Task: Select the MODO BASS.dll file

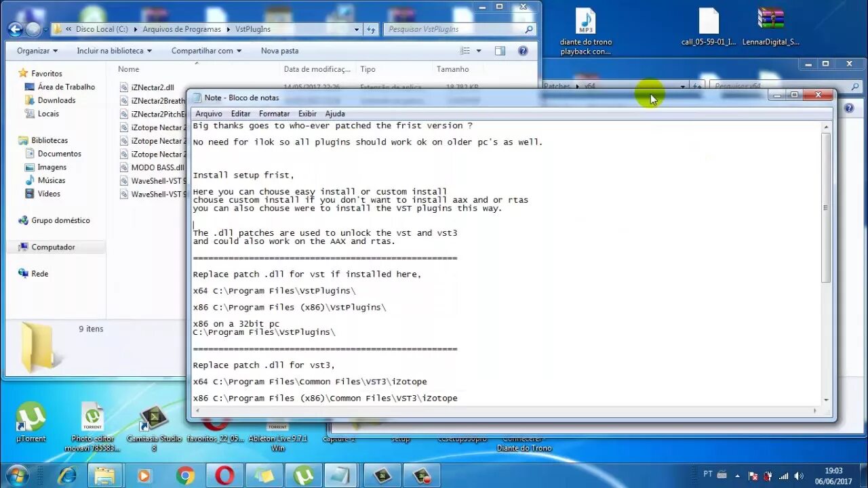Action: 157,167
